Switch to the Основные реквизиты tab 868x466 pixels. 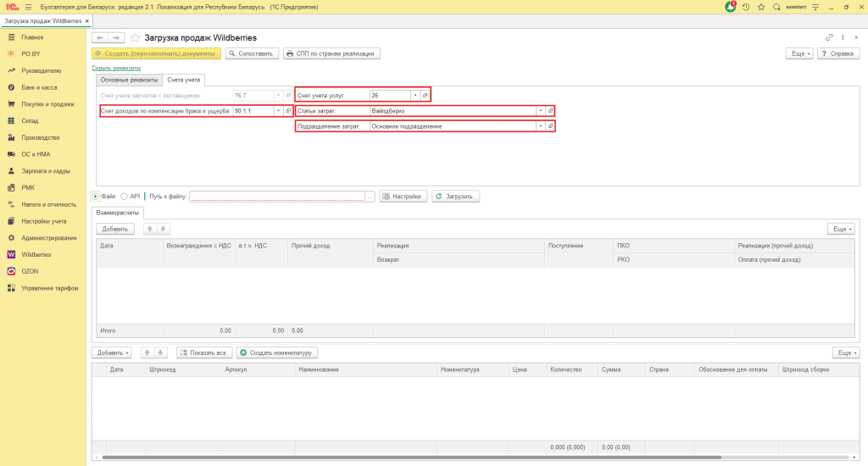(x=128, y=80)
